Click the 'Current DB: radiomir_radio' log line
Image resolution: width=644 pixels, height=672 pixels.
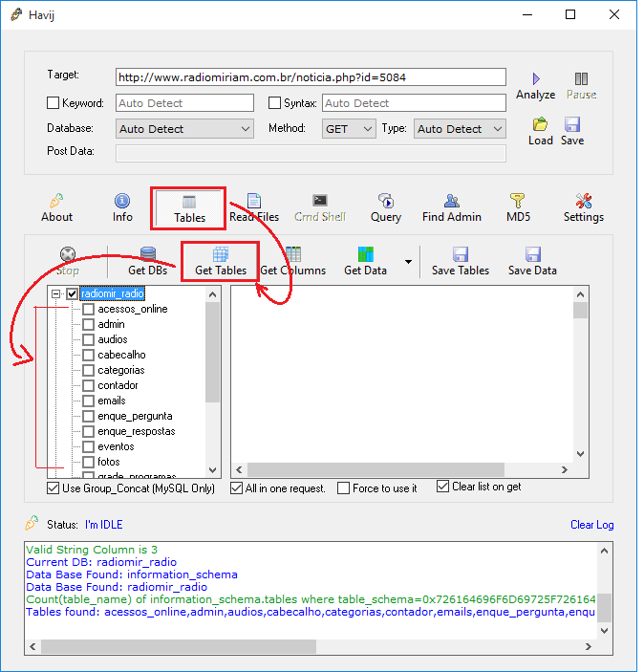coord(101,562)
